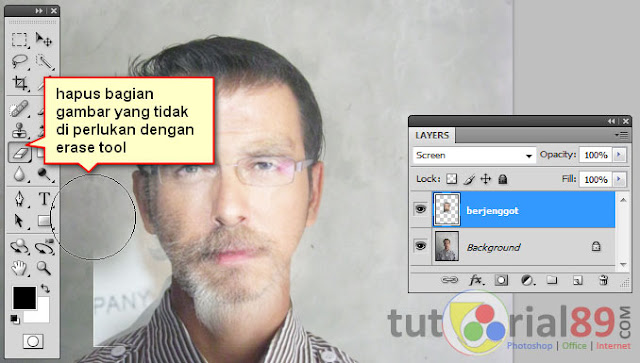Open the Opacity slider arrow

pyautogui.click(x=619, y=155)
